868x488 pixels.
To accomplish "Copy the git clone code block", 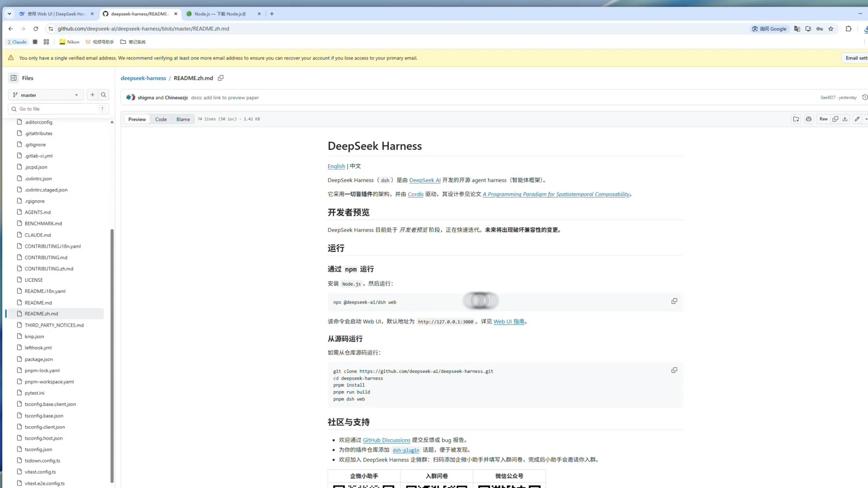I will [674, 370].
